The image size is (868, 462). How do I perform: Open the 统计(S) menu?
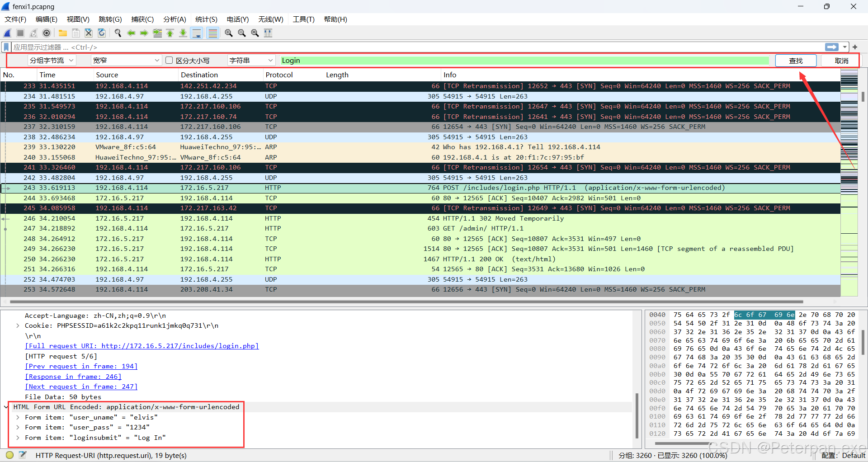pos(206,19)
